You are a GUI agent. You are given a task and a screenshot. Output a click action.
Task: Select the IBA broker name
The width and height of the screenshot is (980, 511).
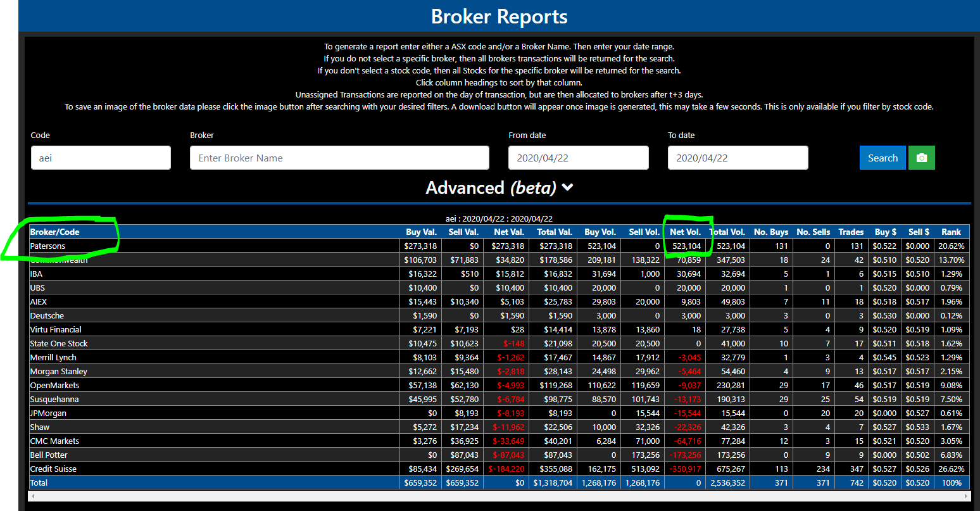click(x=36, y=274)
